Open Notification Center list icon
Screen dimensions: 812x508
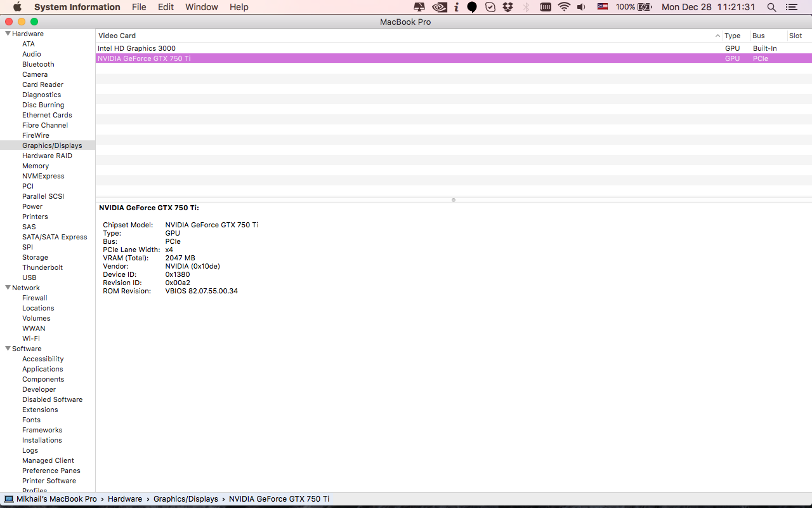(790, 7)
